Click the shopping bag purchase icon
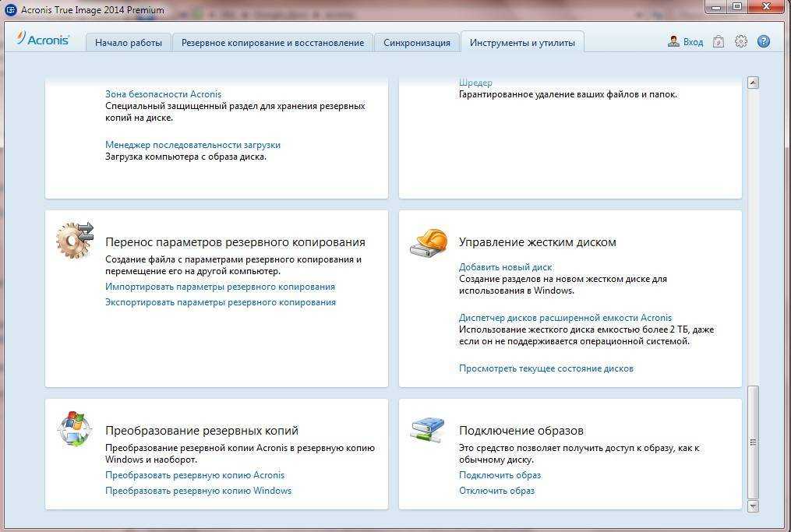Image resolution: width=791 pixels, height=532 pixels. click(719, 41)
